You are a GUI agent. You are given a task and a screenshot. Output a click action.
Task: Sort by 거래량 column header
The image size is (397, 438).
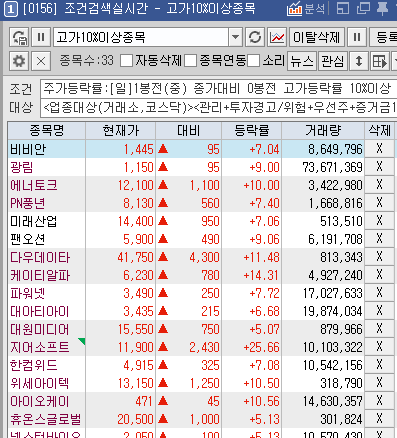point(323,130)
